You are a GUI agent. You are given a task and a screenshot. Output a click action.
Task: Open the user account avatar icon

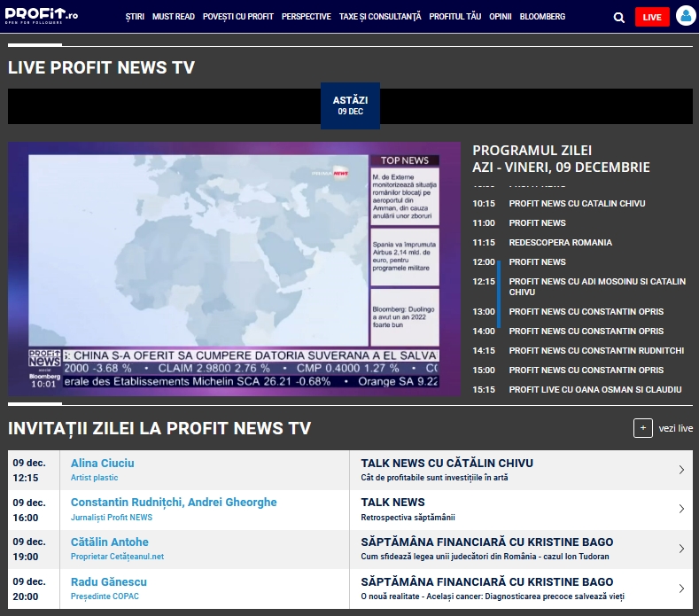[686, 16]
